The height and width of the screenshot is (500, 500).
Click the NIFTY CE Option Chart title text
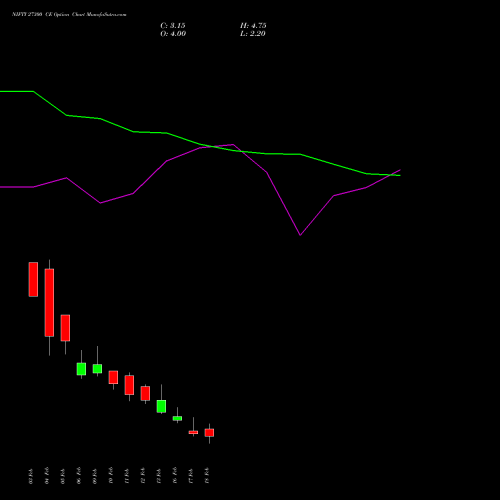point(69,15)
